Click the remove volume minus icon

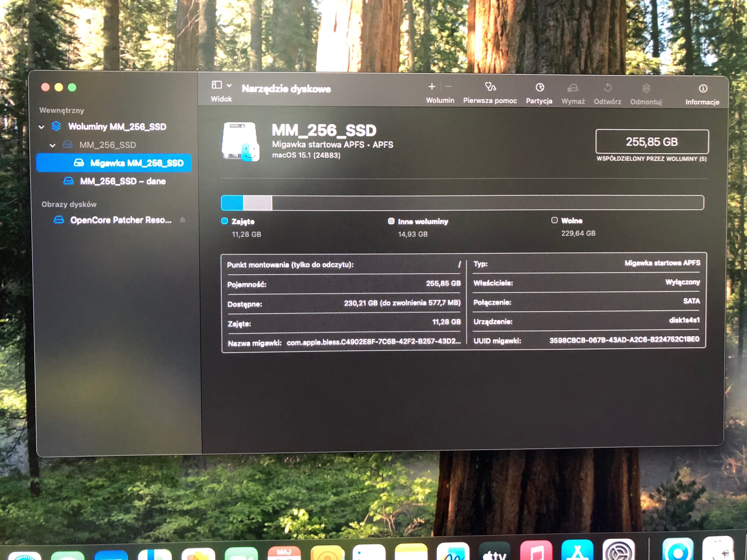click(448, 87)
